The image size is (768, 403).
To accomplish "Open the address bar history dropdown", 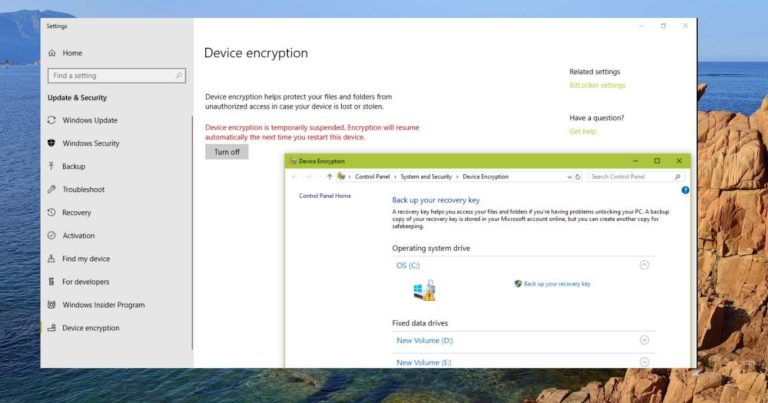I will (x=569, y=177).
